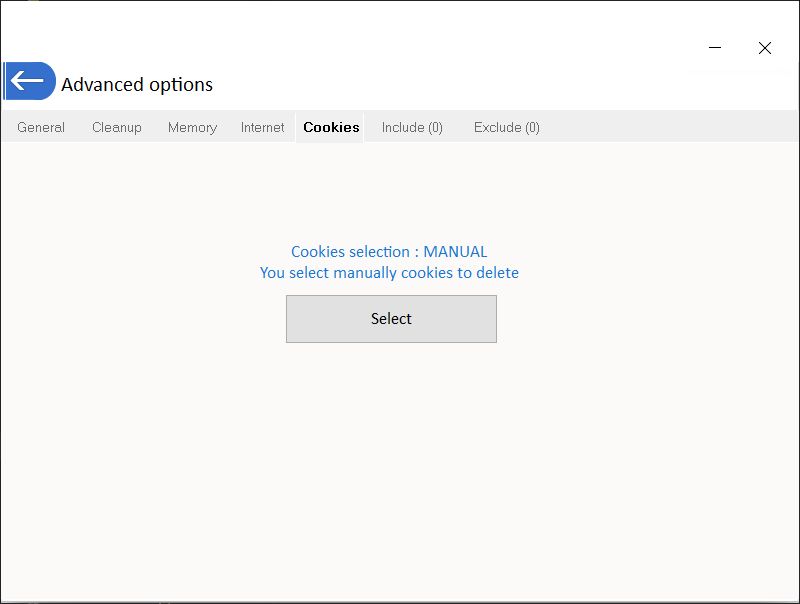This screenshot has width=800, height=604.
Task: Go back using the blue arrow button
Action: (x=29, y=81)
